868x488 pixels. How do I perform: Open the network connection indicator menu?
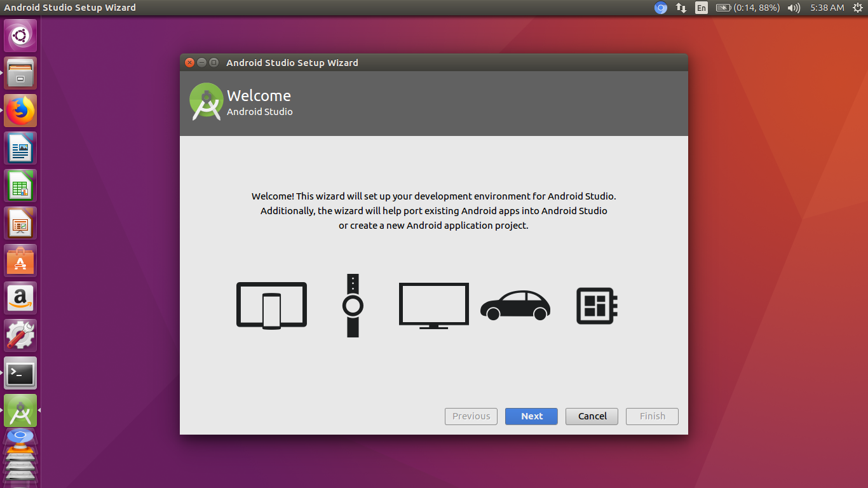pyautogui.click(x=681, y=8)
